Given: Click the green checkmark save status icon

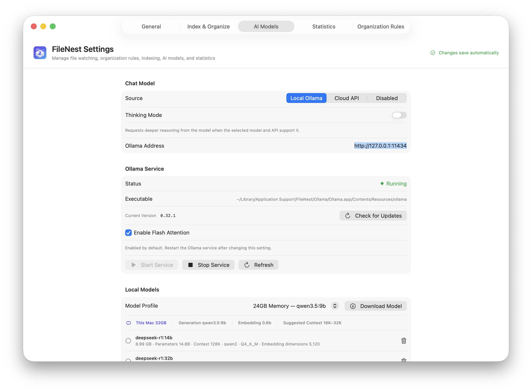Looking at the screenshot, I should [433, 53].
